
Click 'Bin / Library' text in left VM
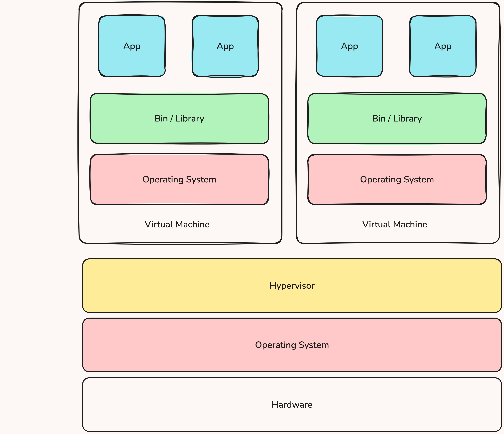point(179,118)
